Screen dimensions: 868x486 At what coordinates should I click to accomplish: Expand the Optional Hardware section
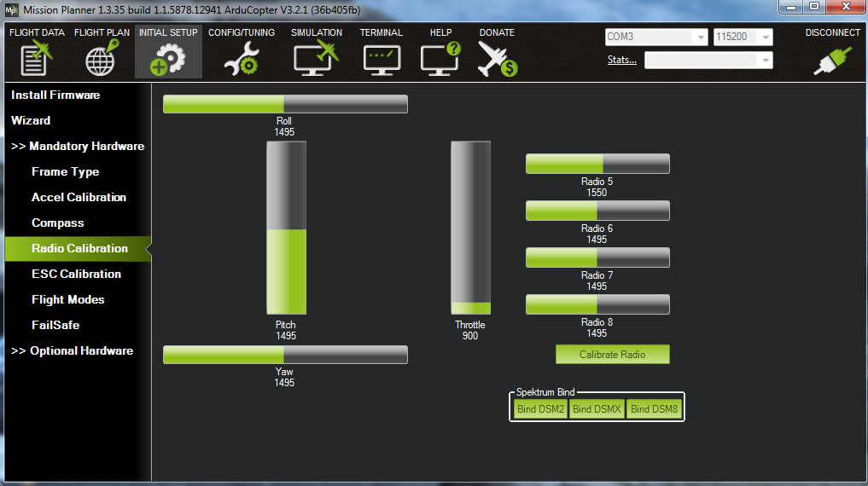pos(72,350)
